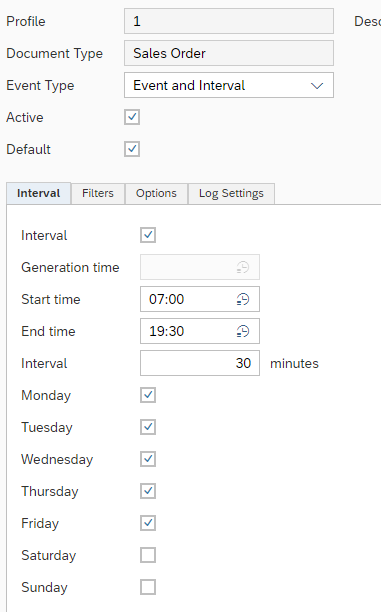Open the End time clock picker icon
381x612 pixels.
coord(243,331)
